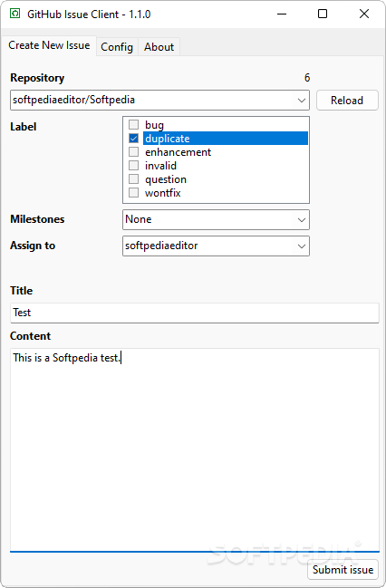Minimize the GitHub Issue Client window
Screen dimensions: 386x588
click(282, 14)
